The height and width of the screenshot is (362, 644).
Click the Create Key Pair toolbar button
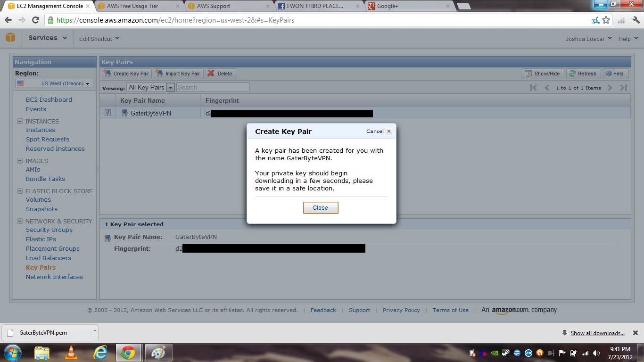tap(127, 74)
